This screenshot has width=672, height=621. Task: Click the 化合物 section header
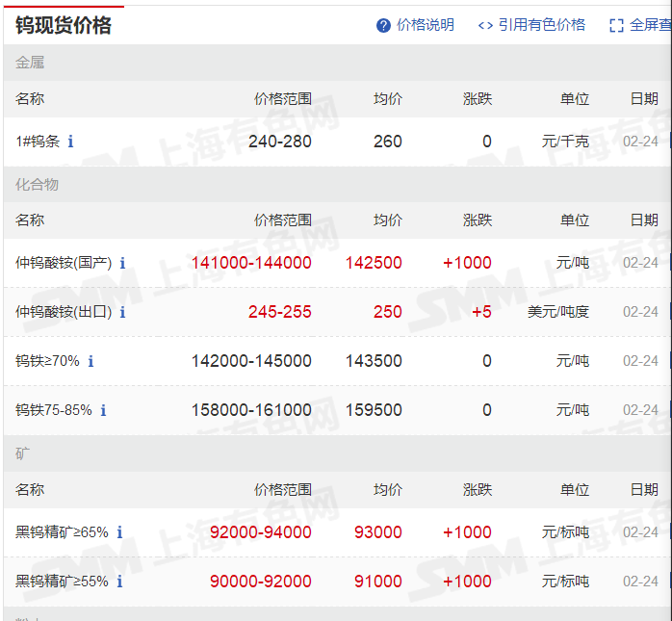click(37, 184)
